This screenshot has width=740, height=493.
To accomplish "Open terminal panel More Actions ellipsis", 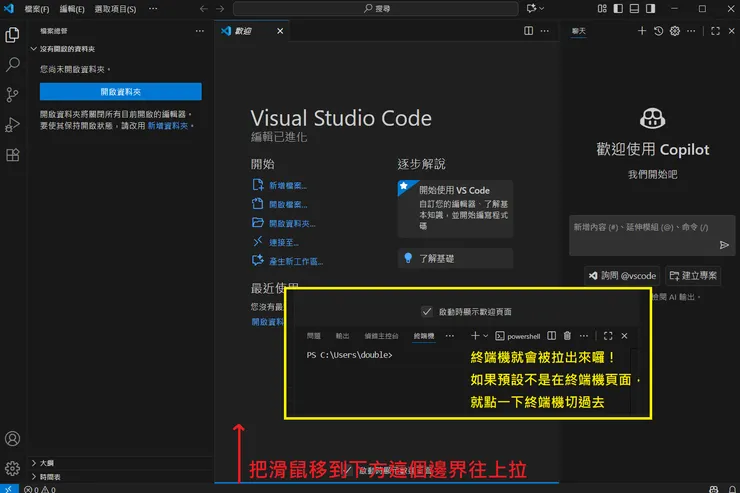I will click(584, 336).
